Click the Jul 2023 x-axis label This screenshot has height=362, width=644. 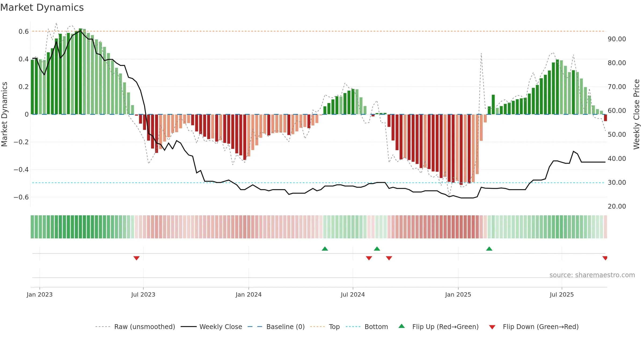click(143, 294)
